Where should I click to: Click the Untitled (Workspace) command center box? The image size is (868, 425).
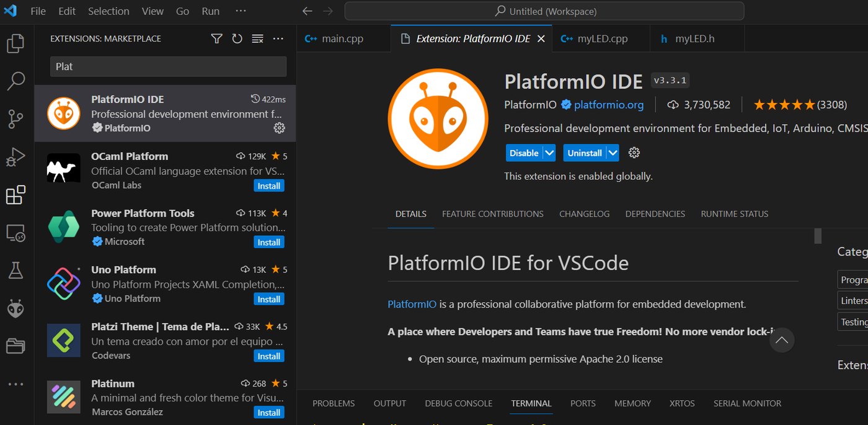click(544, 11)
